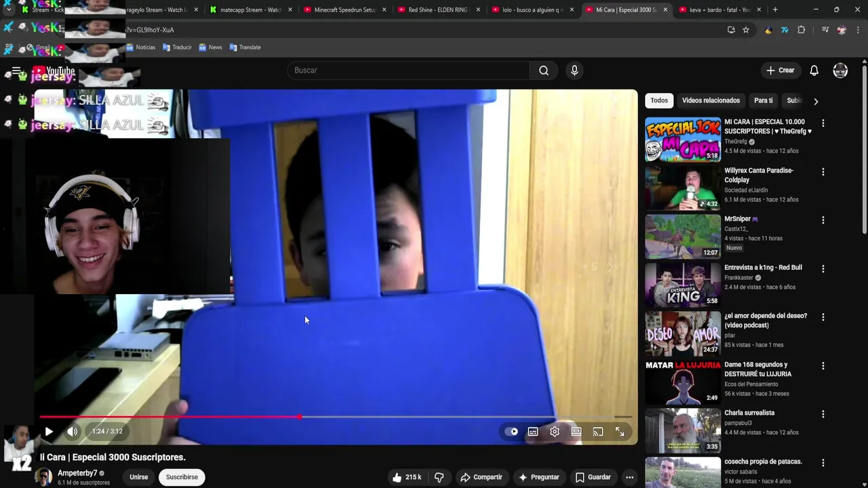The width and height of the screenshot is (868, 488).
Task: Open the Translate bookmark
Action: pyautogui.click(x=245, y=47)
